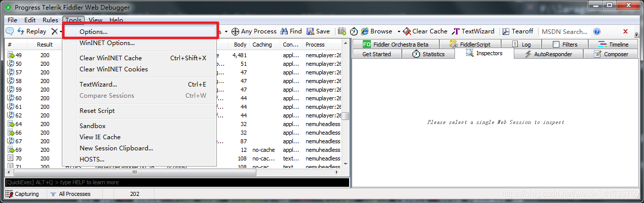644x203 pixels.
Task: Open the Edit menu
Action: [30, 20]
